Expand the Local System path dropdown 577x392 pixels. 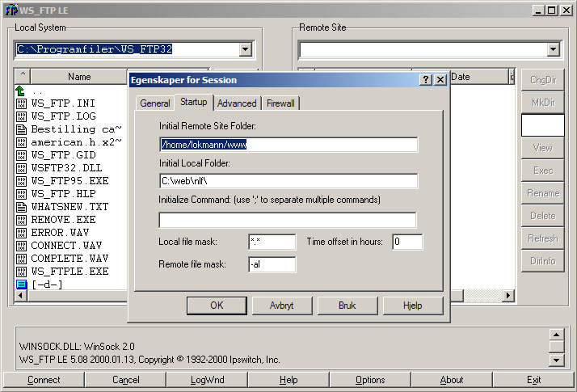click(x=246, y=50)
